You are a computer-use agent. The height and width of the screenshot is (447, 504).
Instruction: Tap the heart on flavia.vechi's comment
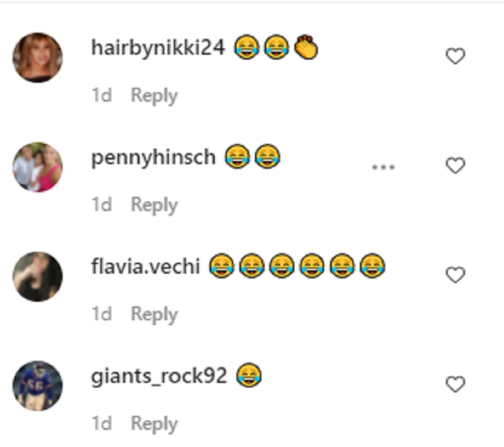[455, 275]
